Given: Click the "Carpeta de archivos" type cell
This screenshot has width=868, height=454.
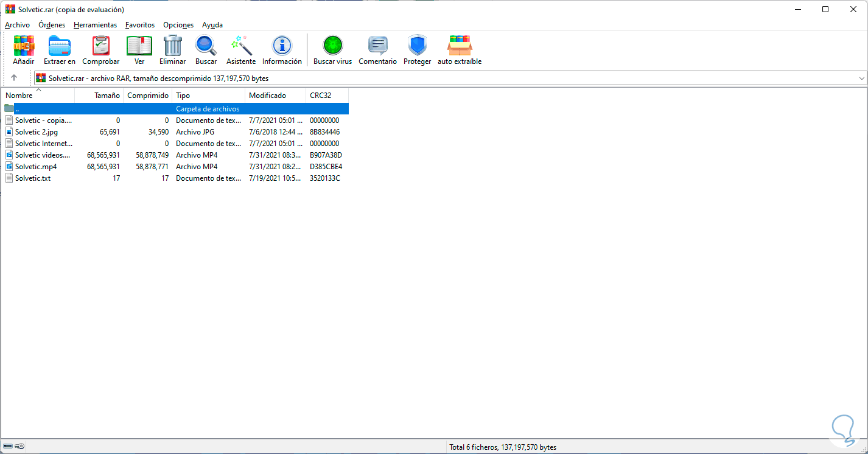Looking at the screenshot, I should [x=208, y=109].
